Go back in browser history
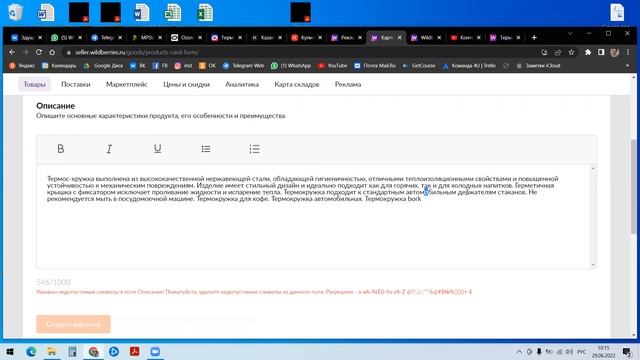The width and height of the screenshot is (640, 360). 12,52
